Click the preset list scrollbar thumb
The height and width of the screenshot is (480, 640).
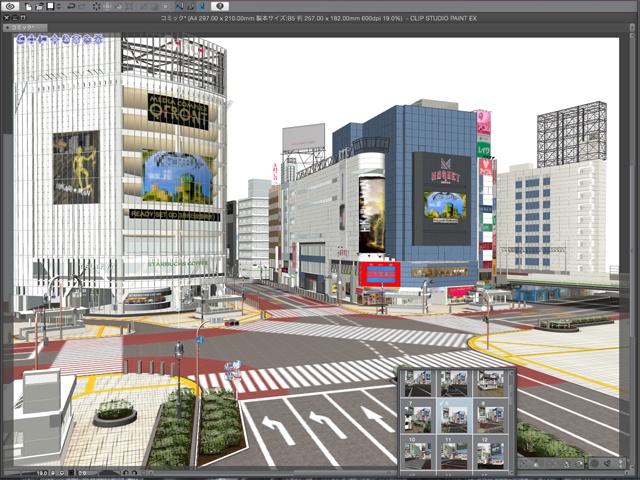click(x=511, y=395)
